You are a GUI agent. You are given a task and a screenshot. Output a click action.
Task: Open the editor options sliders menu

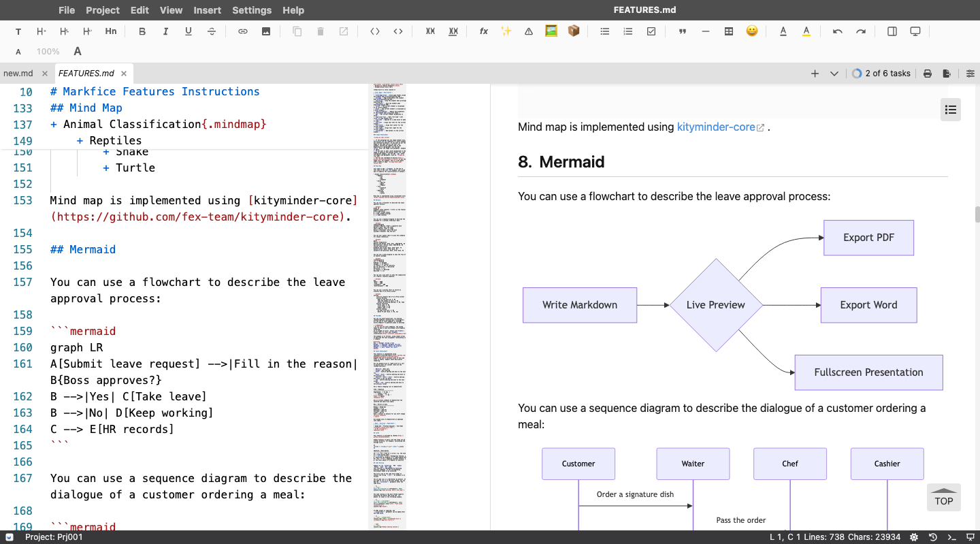[970, 74]
